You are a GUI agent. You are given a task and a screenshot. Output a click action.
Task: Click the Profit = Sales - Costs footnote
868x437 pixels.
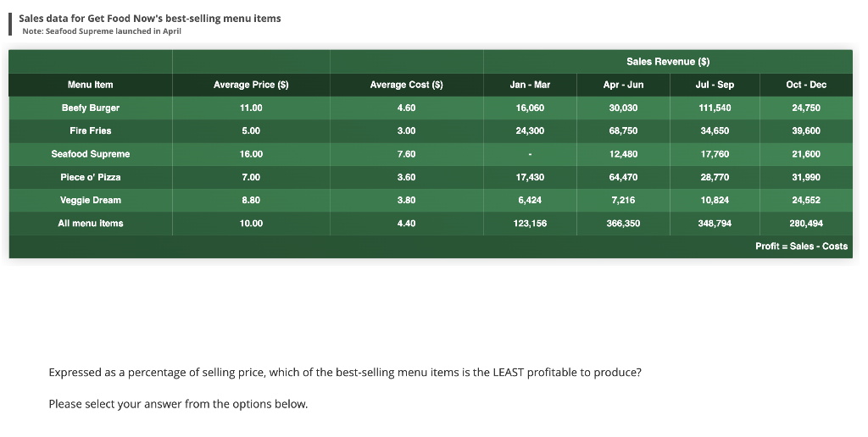pyautogui.click(x=801, y=246)
